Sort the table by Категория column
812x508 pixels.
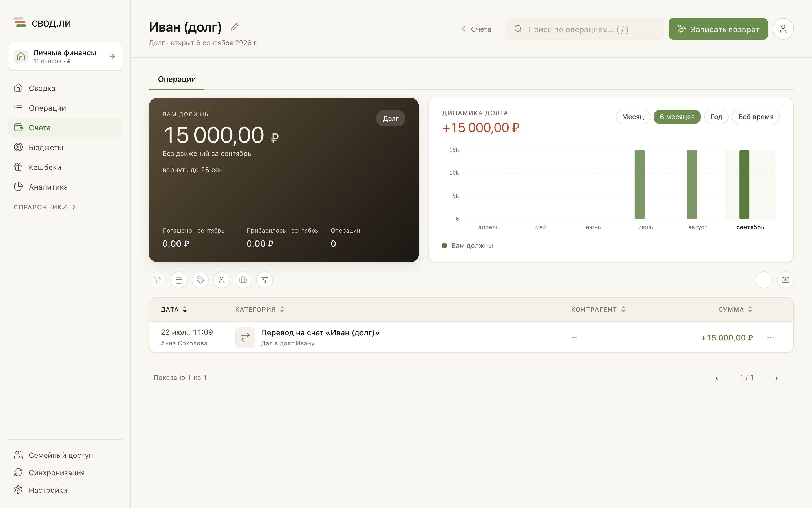[x=260, y=309]
